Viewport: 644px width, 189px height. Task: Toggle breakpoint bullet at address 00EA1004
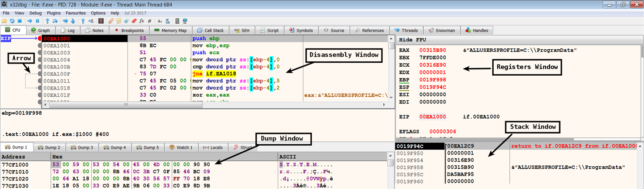tap(41, 59)
